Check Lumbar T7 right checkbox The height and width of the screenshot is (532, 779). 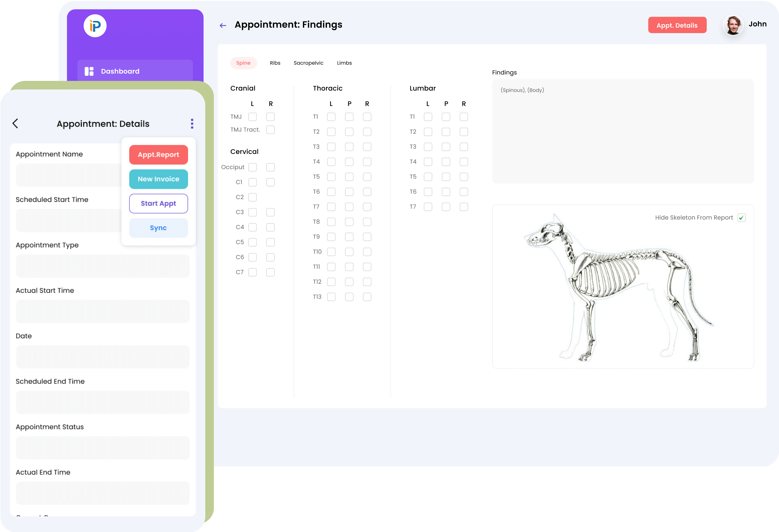click(464, 207)
